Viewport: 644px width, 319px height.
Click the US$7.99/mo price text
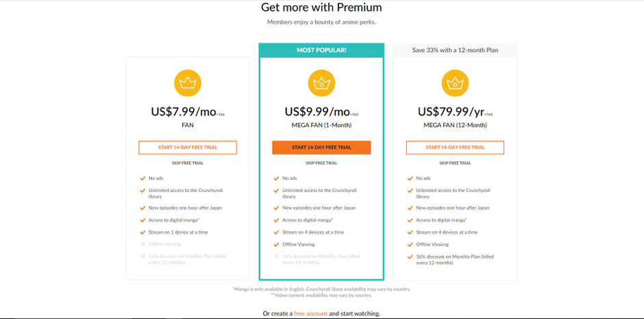(182, 112)
